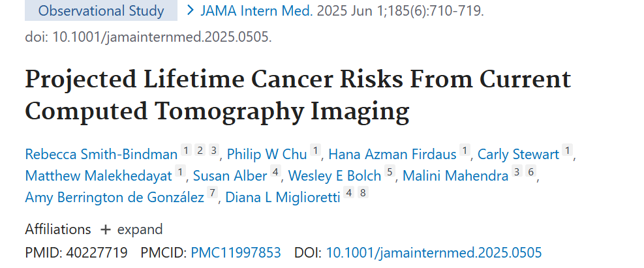Click affiliation superscript 8 after Diana L Miglioretti
644x268 pixels.
pyautogui.click(x=363, y=194)
